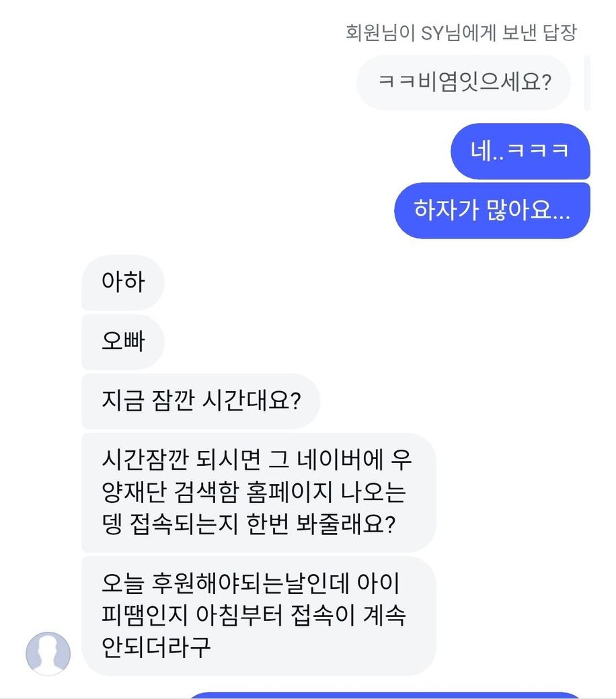The height and width of the screenshot is (699, 616).
Task: Tap message starting with 오늘 후원해야되는날인데
Action: [258, 615]
